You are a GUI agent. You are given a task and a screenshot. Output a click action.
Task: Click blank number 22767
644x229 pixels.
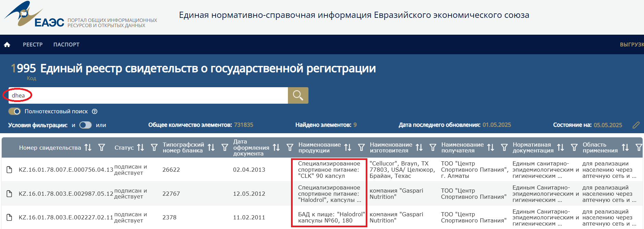click(x=171, y=194)
